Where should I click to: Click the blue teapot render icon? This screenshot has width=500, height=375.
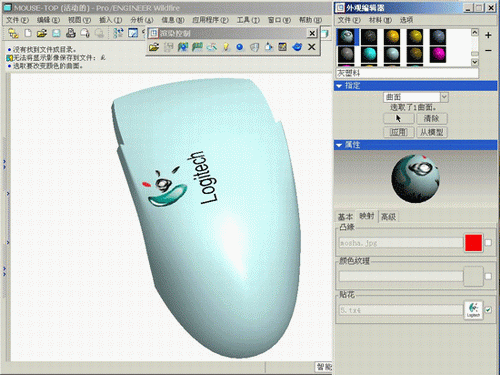[297, 47]
